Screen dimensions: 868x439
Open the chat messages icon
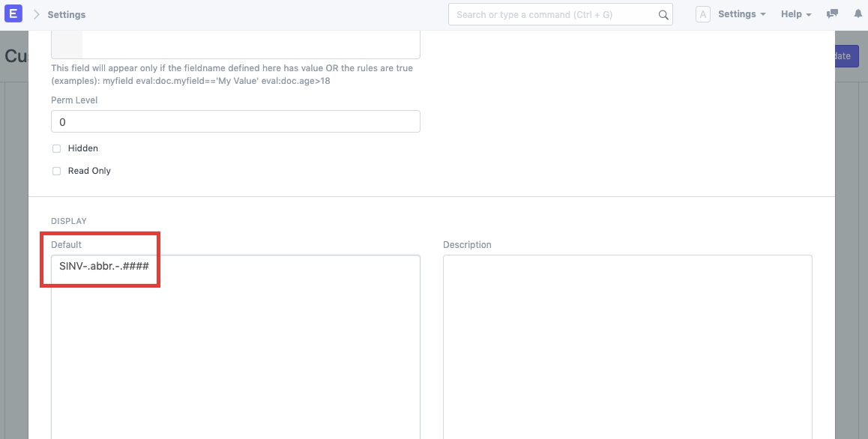coord(832,14)
